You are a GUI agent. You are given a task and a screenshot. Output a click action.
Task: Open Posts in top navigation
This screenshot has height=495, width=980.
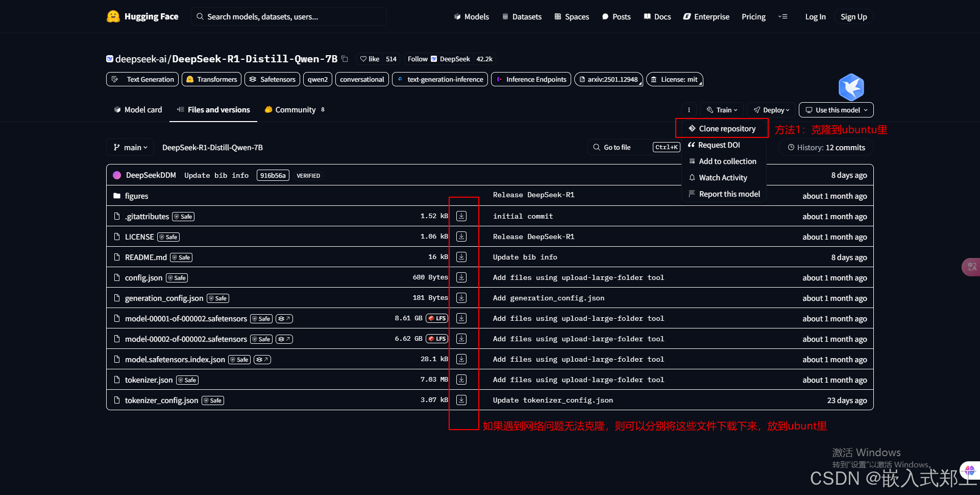[x=616, y=16]
